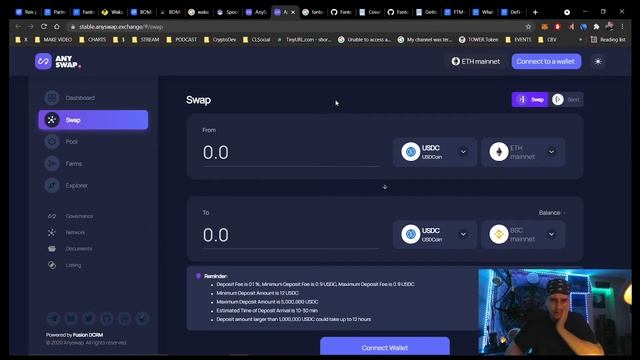Open the Network link in sidebar
Viewport: 640px width, 360px height.
click(75, 232)
